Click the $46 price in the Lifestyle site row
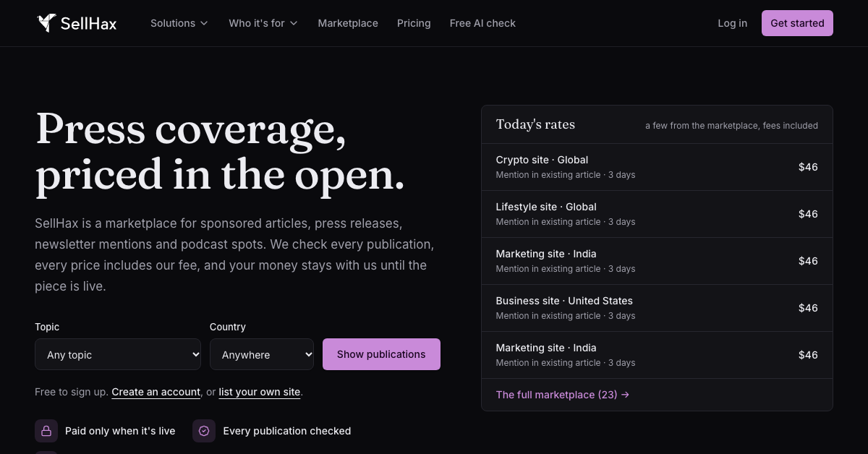868x454 pixels. click(808, 214)
